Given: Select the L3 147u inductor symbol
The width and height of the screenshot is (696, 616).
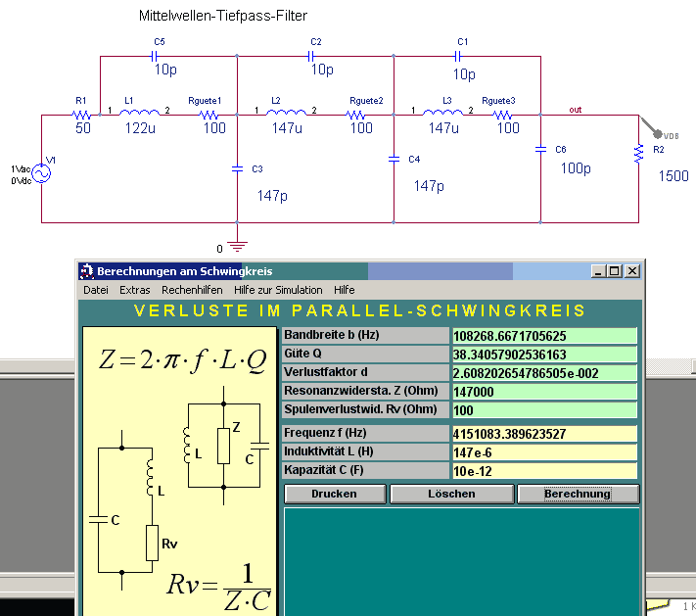Looking at the screenshot, I should click(446, 114).
